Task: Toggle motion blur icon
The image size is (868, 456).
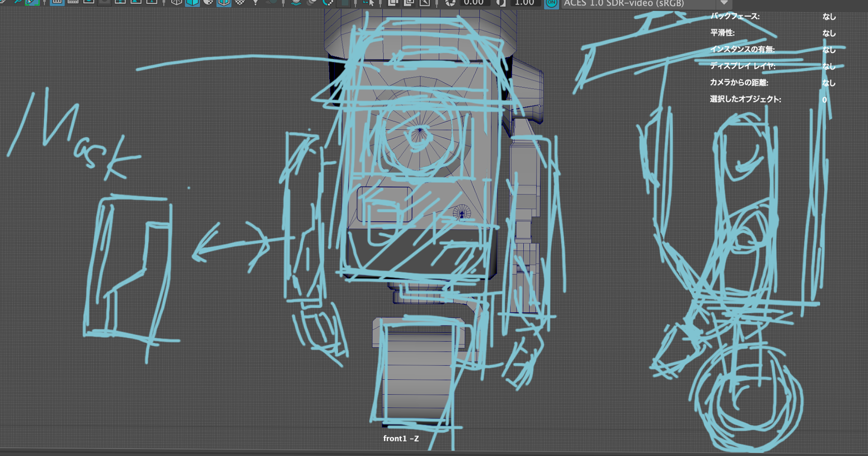Action: tap(312, 2)
